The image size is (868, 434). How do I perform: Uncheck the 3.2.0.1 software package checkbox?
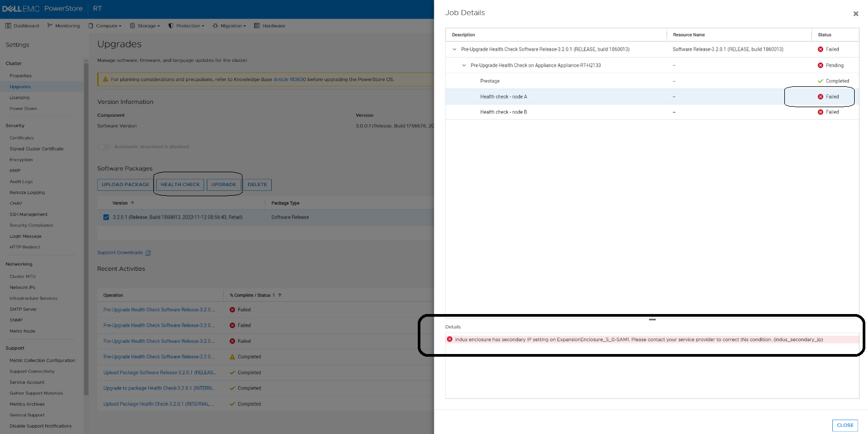(x=106, y=217)
